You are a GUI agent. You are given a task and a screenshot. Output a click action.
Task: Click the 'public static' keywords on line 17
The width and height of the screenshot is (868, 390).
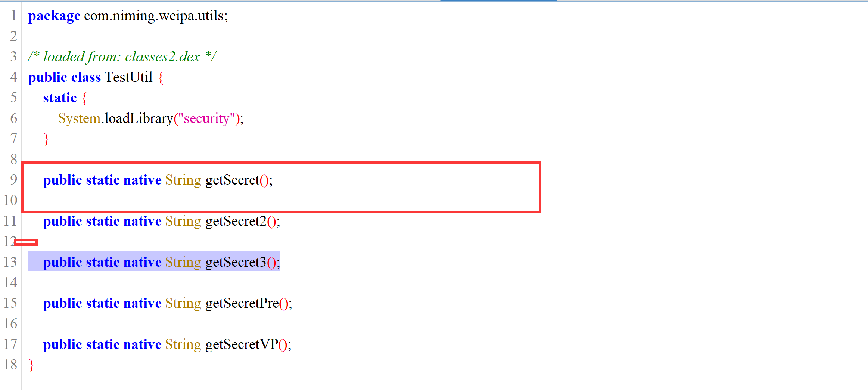81,344
